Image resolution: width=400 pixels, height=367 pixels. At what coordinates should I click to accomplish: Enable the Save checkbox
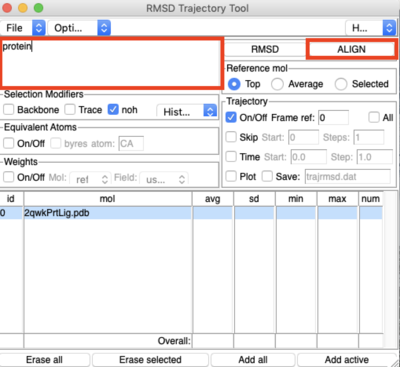click(267, 176)
